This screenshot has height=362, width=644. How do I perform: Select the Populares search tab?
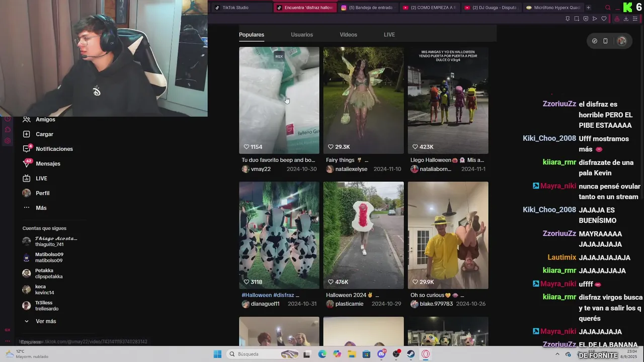[x=252, y=35]
